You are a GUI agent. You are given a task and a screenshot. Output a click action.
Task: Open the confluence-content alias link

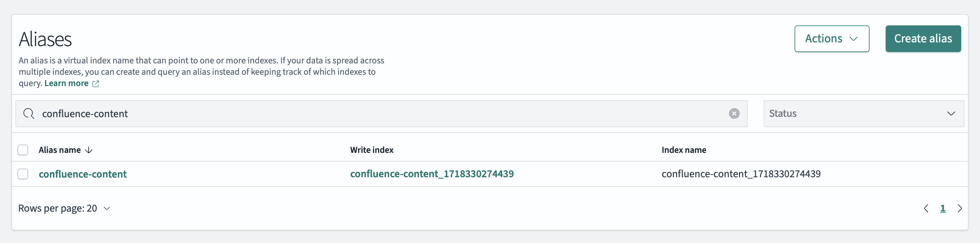click(83, 174)
